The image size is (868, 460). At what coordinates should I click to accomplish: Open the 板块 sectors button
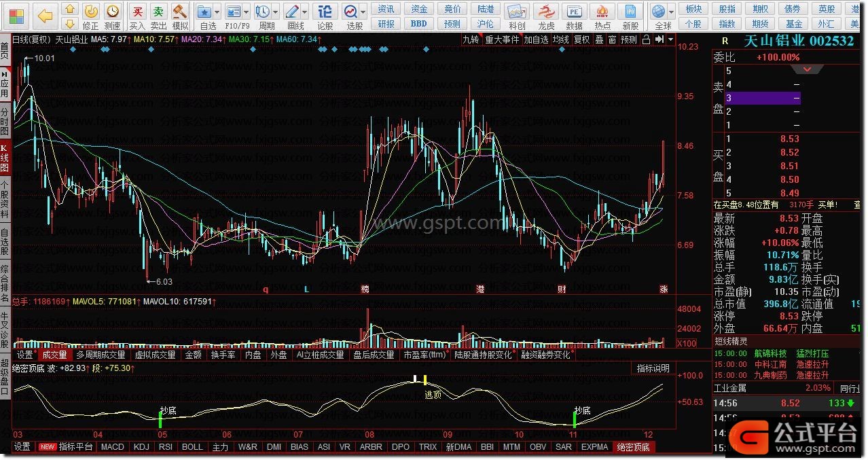[x=693, y=9]
